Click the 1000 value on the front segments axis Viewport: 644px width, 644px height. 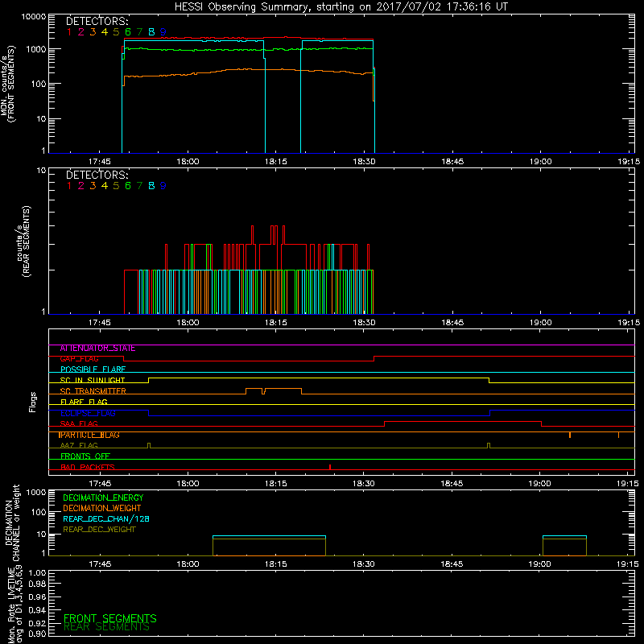[36, 49]
